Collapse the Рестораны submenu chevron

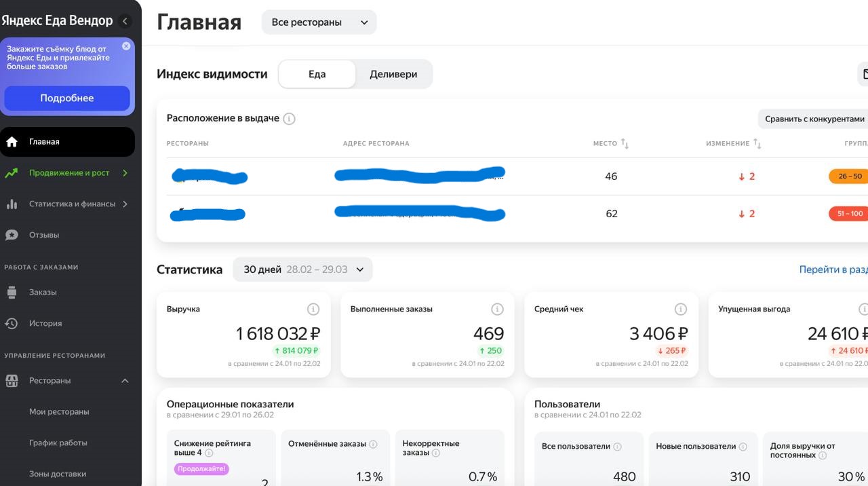pyautogui.click(x=125, y=381)
